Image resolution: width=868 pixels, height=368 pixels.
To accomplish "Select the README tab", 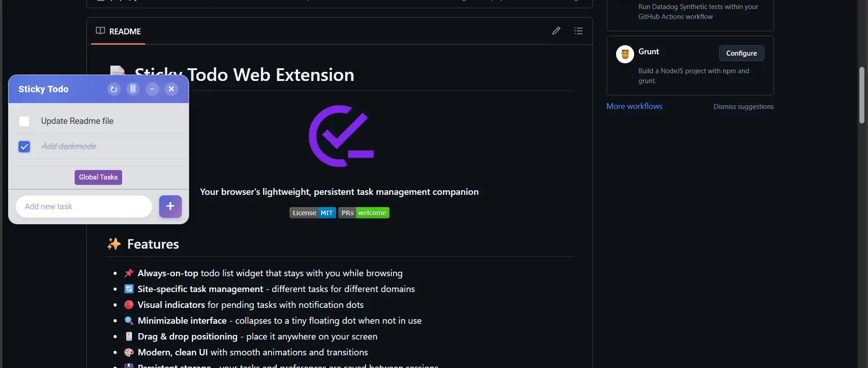I will pyautogui.click(x=119, y=31).
